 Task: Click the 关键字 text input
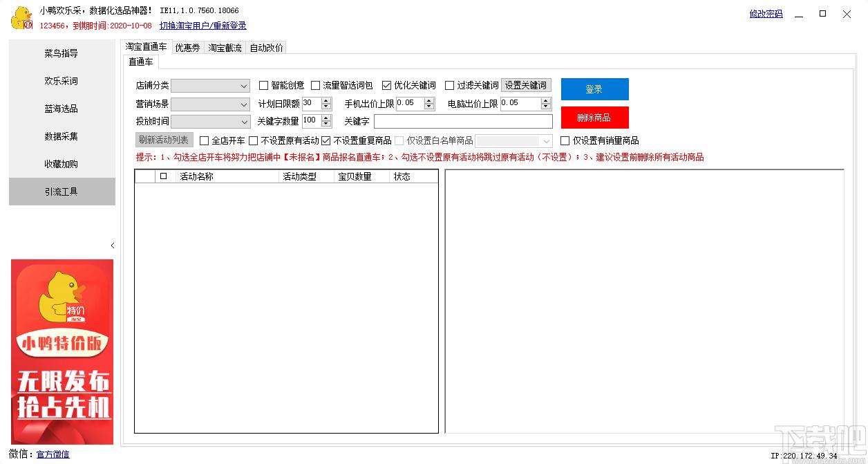(463, 122)
